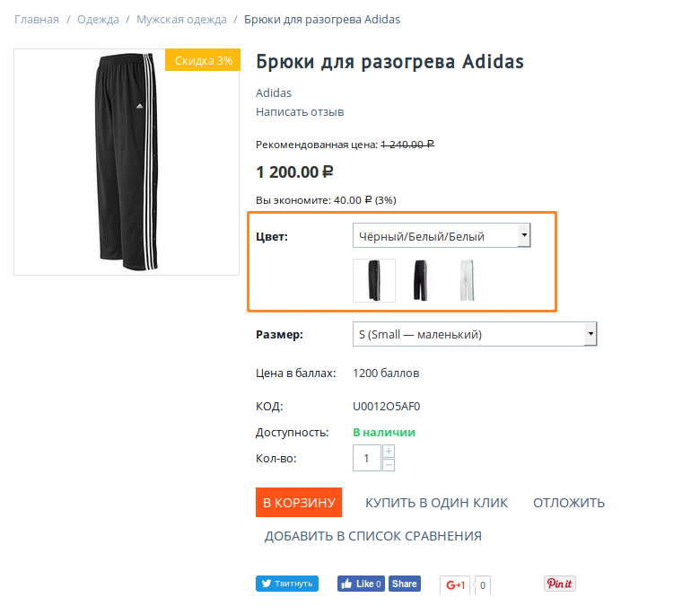Click the Написать отзыв review link
Screen dimensions: 700x615
pyautogui.click(x=300, y=112)
